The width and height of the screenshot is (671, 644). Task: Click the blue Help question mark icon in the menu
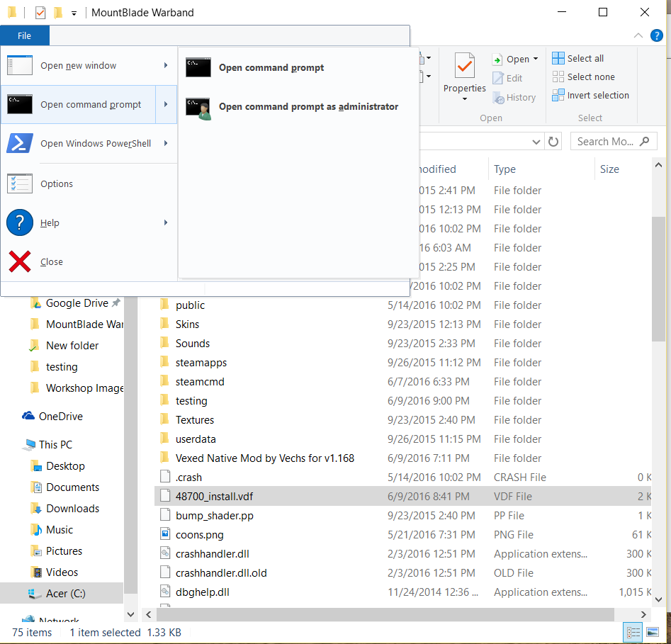pos(20,223)
